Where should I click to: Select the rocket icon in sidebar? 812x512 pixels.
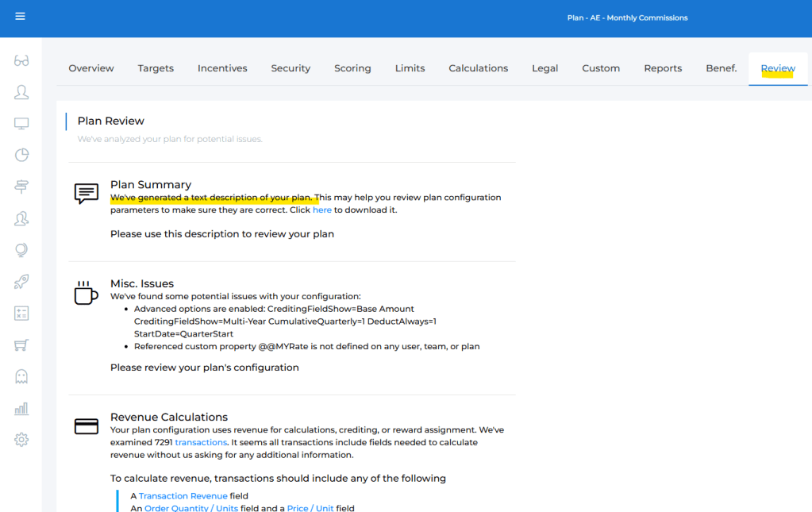(x=21, y=282)
